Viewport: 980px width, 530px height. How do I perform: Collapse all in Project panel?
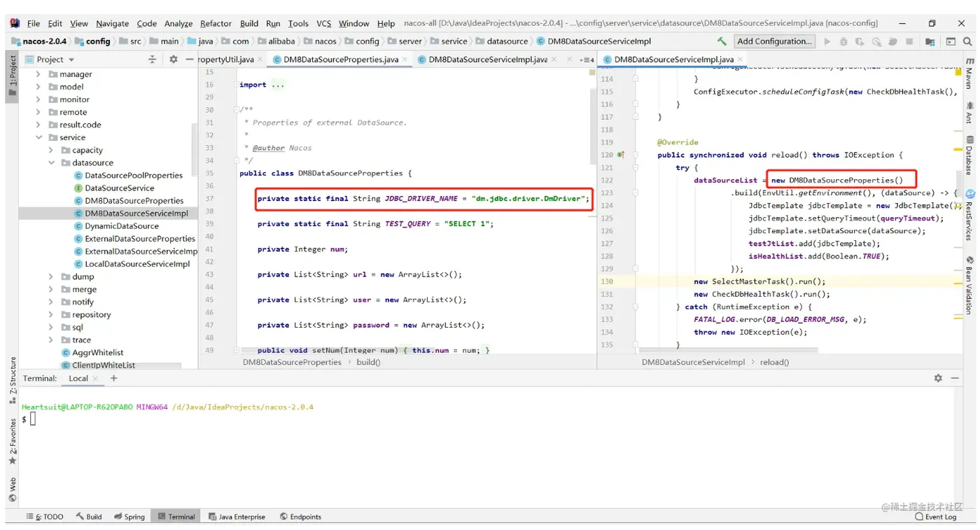(152, 60)
